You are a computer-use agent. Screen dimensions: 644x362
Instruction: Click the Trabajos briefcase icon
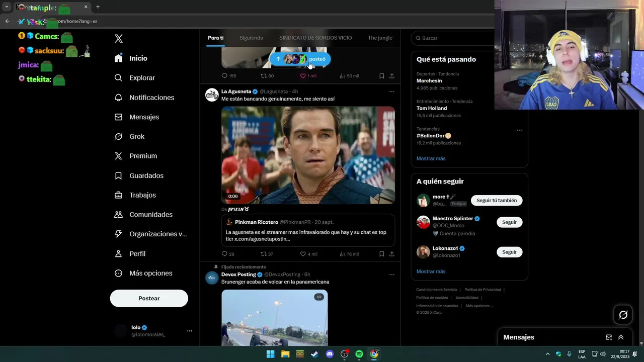tap(118, 195)
